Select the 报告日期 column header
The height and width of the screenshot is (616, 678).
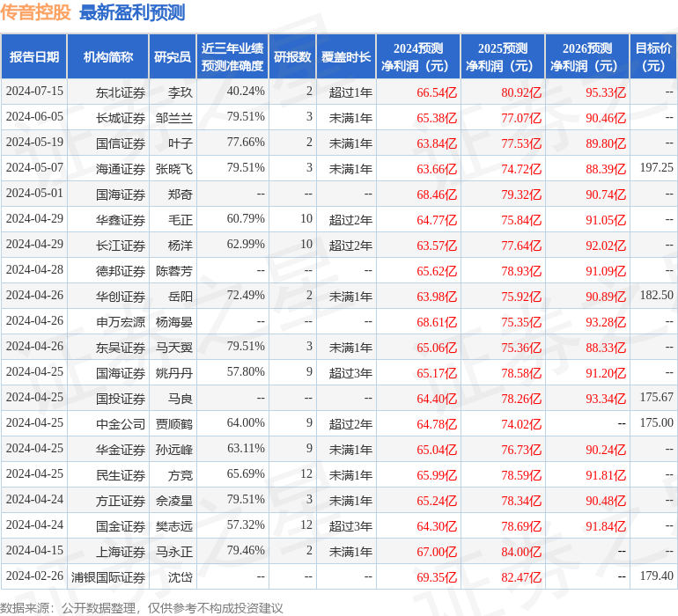[x=33, y=56]
